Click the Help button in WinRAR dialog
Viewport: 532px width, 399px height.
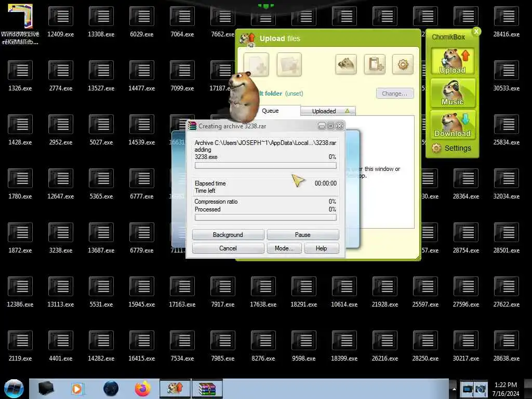click(x=321, y=248)
